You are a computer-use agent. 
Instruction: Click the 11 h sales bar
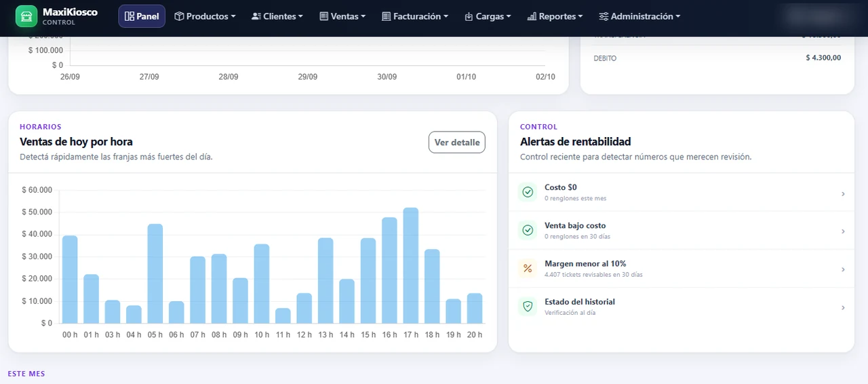coord(283,316)
